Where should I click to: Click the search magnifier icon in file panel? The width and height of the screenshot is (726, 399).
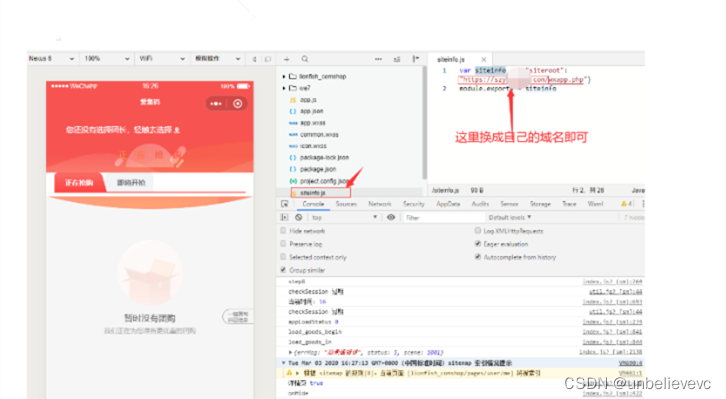click(305, 59)
